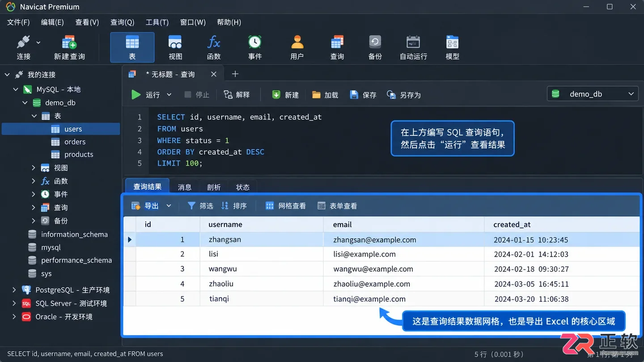Add a new tab with plus button

[x=235, y=74]
